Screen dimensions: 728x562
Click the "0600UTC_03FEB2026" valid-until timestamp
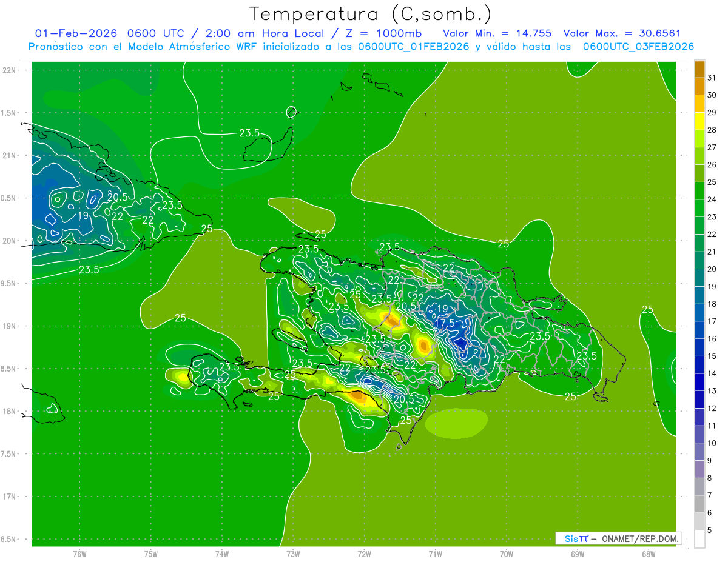point(638,47)
